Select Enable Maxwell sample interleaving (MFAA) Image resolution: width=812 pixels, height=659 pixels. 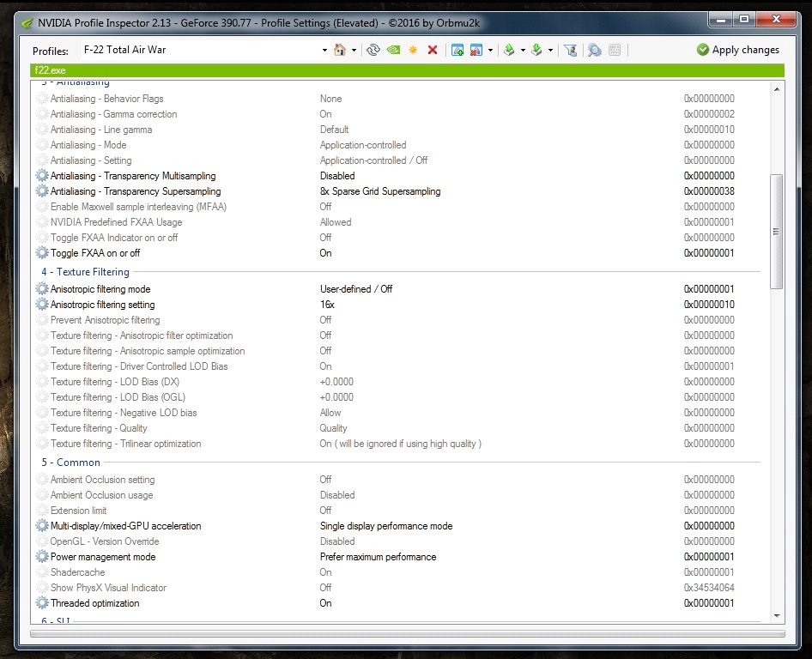(138, 207)
